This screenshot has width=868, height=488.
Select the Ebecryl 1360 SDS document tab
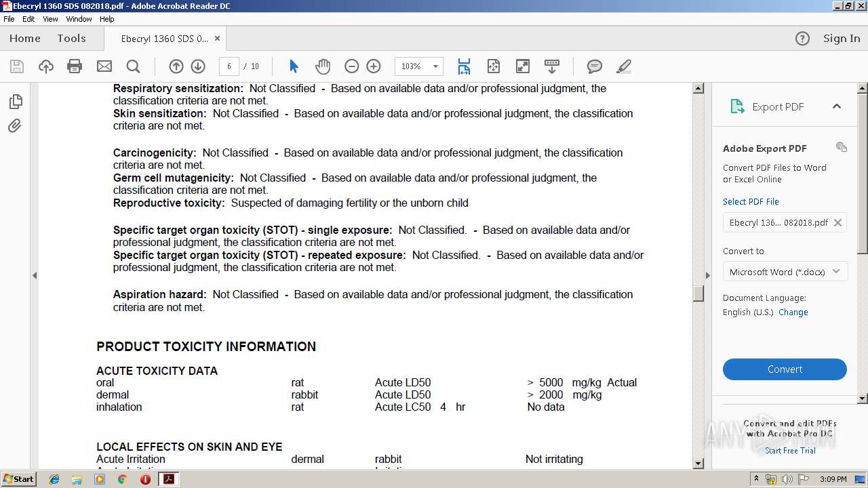point(165,39)
